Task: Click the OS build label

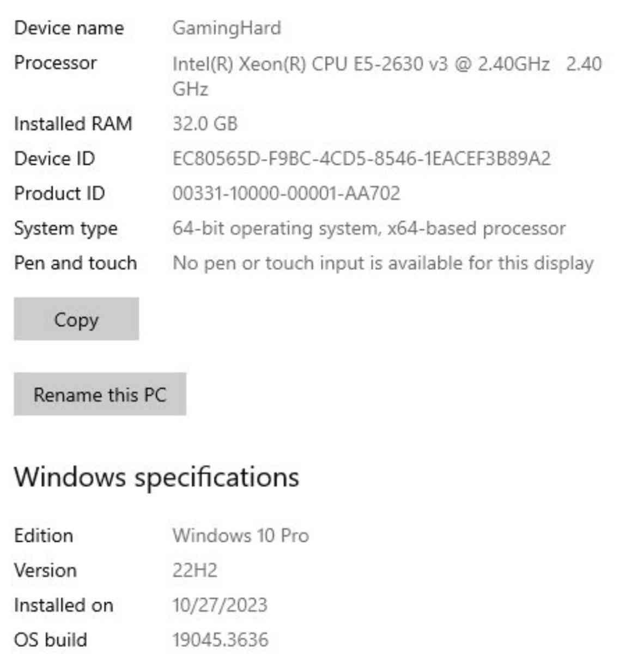Action: (x=51, y=639)
